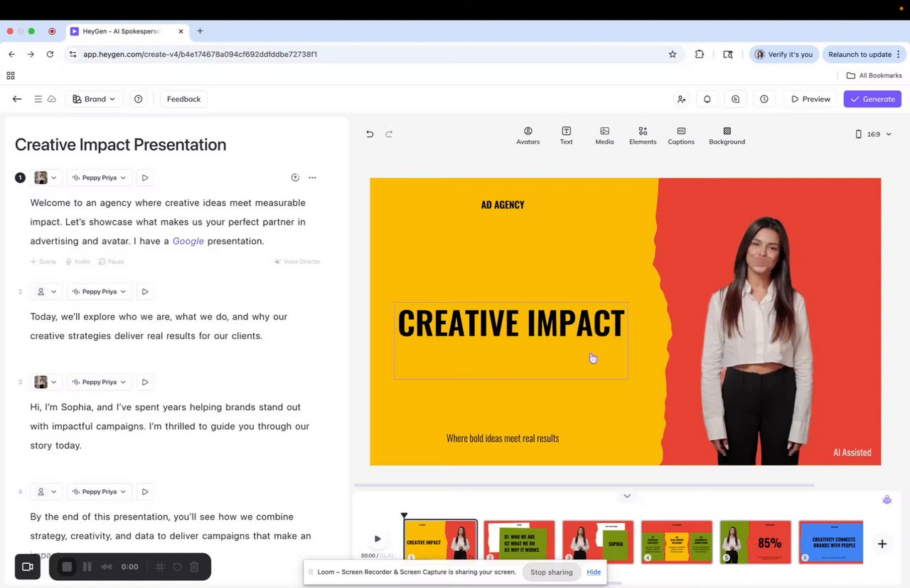Open the notifications bell
Screen dimensions: 910x588
tap(707, 99)
